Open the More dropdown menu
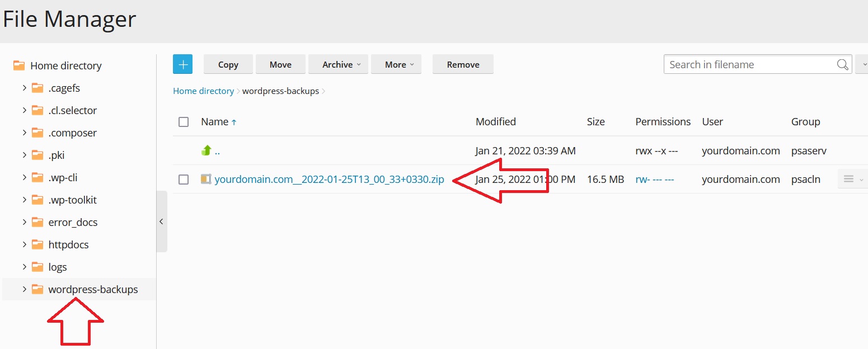The width and height of the screenshot is (868, 349). [x=396, y=64]
